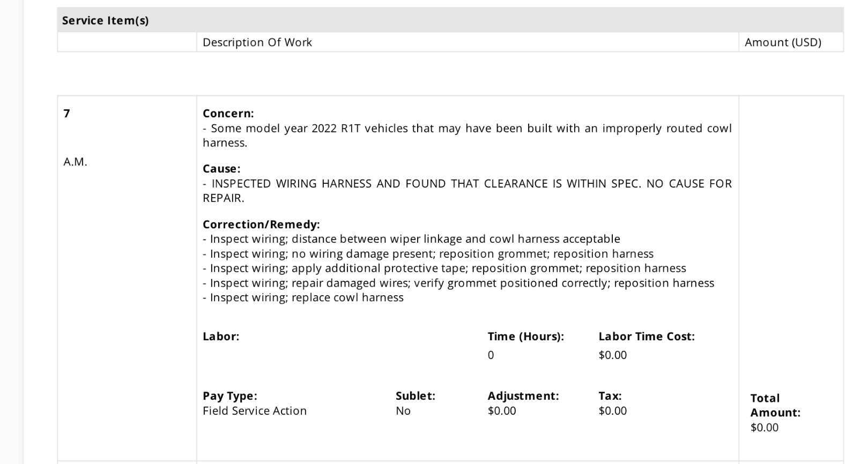Click the Labor Time Cost $0.00 value

coord(613,355)
